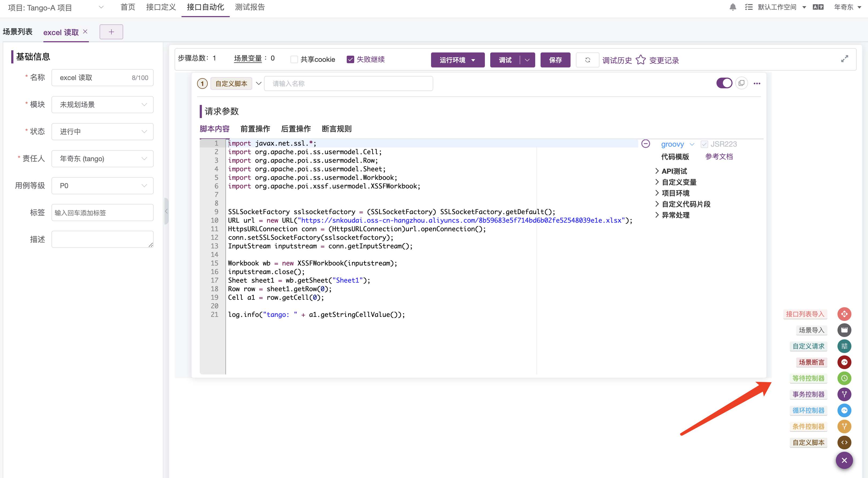Select the 条件控制器 icon
The width and height of the screenshot is (868, 478).
coord(844,426)
